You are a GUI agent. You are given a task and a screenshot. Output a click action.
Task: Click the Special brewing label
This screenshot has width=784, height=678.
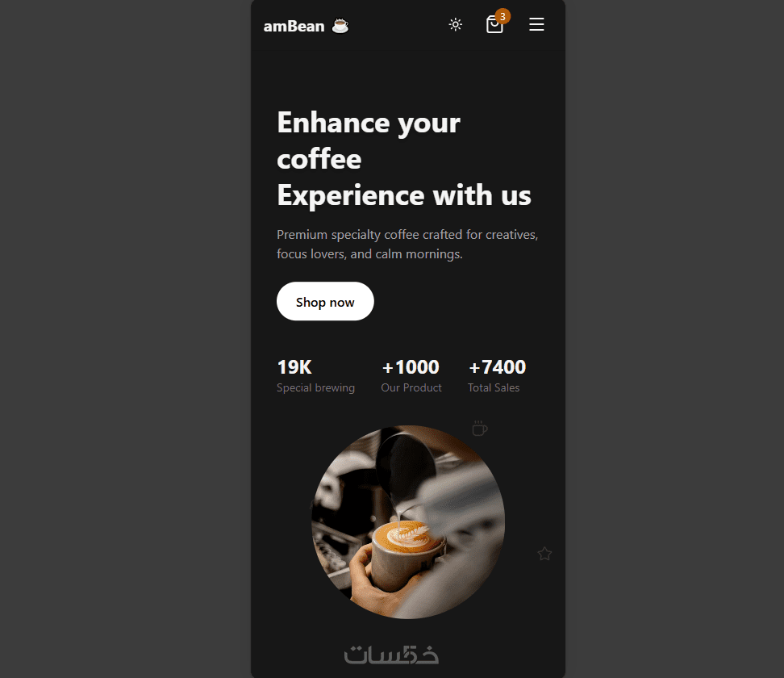click(315, 387)
